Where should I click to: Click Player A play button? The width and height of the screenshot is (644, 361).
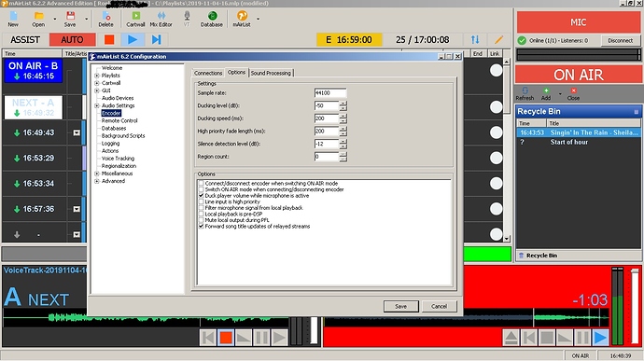click(279, 338)
